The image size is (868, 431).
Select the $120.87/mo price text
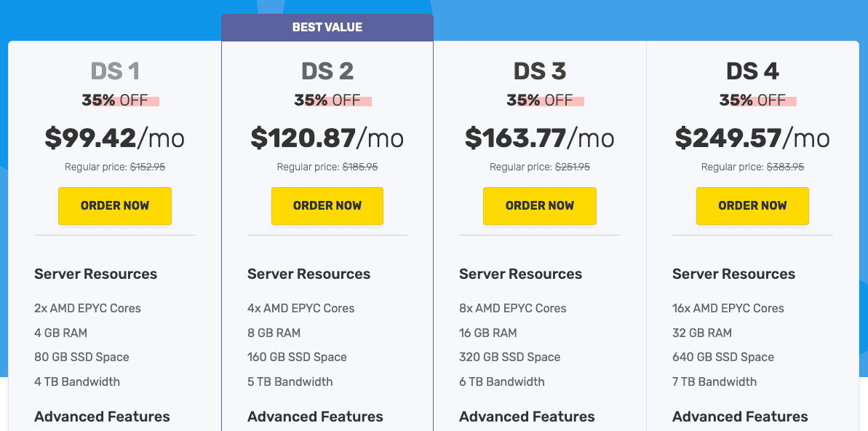(327, 138)
